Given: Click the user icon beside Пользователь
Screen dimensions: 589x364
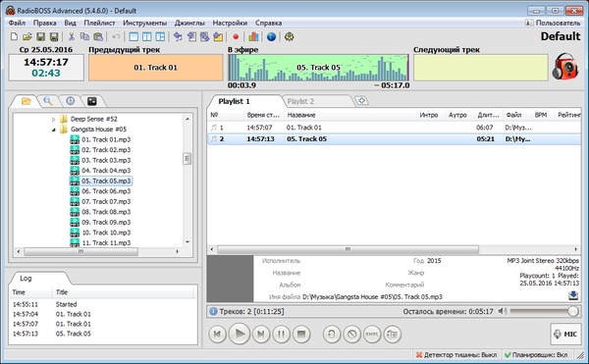Looking at the screenshot, I should coord(529,23).
